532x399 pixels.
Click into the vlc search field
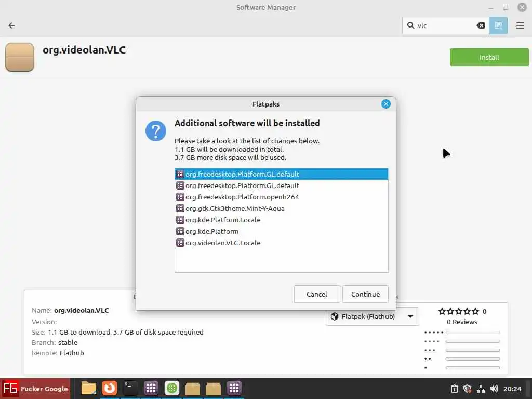(x=445, y=25)
